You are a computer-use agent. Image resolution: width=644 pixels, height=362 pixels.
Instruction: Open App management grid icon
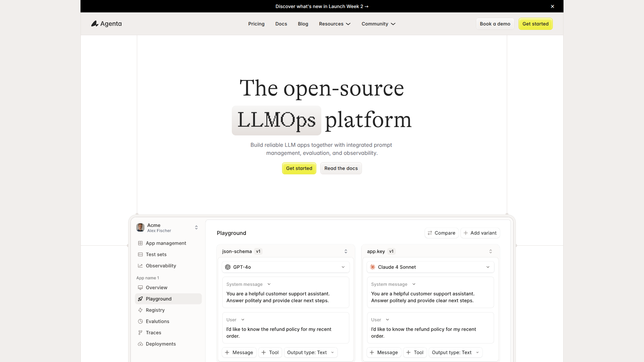[x=140, y=243]
